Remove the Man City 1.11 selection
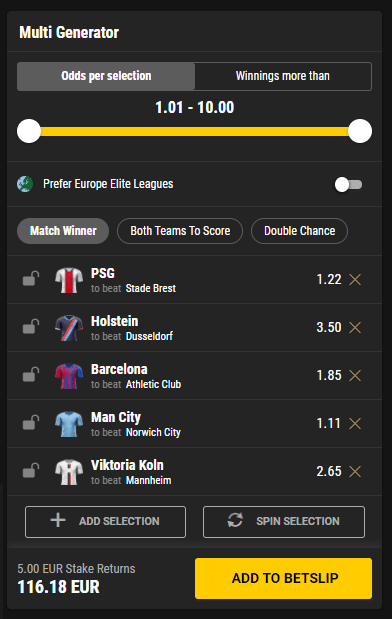The height and width of the screenshot is (619, 392). [x=355, y=424]
